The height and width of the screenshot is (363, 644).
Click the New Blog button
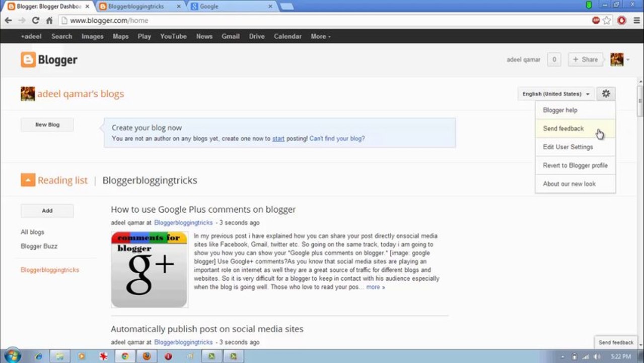click(x=47, y=125)
